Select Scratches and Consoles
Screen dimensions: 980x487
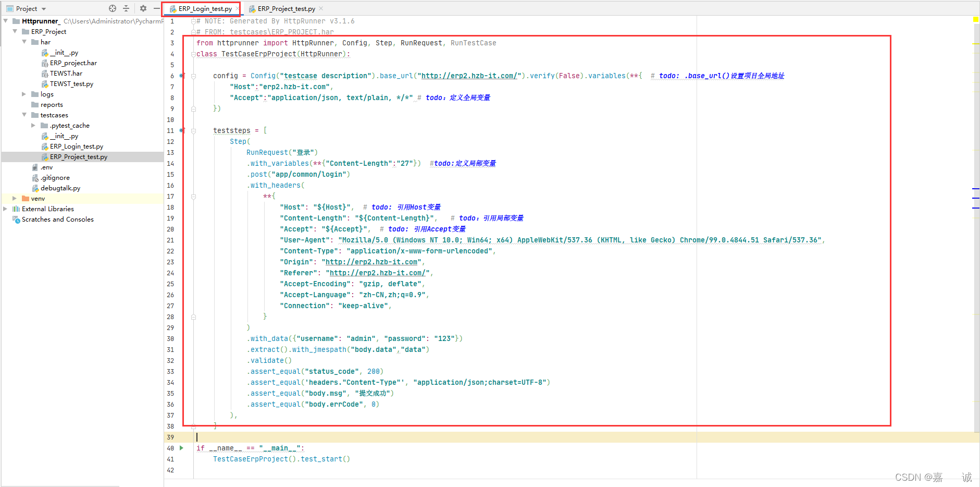[x=58, y=220]
